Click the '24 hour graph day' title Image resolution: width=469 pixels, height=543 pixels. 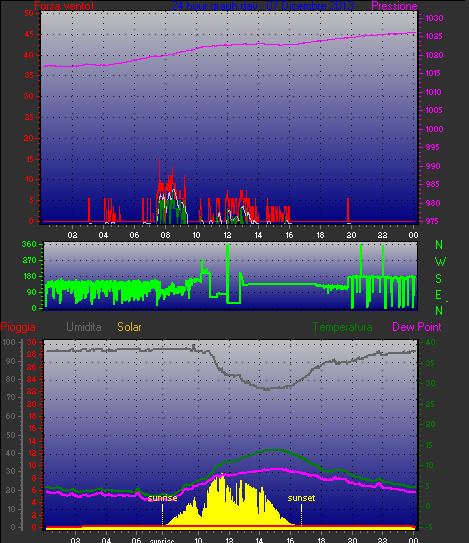(262, 6)
